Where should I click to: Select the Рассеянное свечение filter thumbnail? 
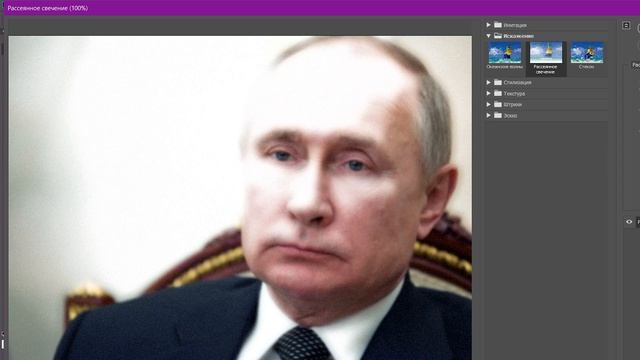click(x=546, y=53)
